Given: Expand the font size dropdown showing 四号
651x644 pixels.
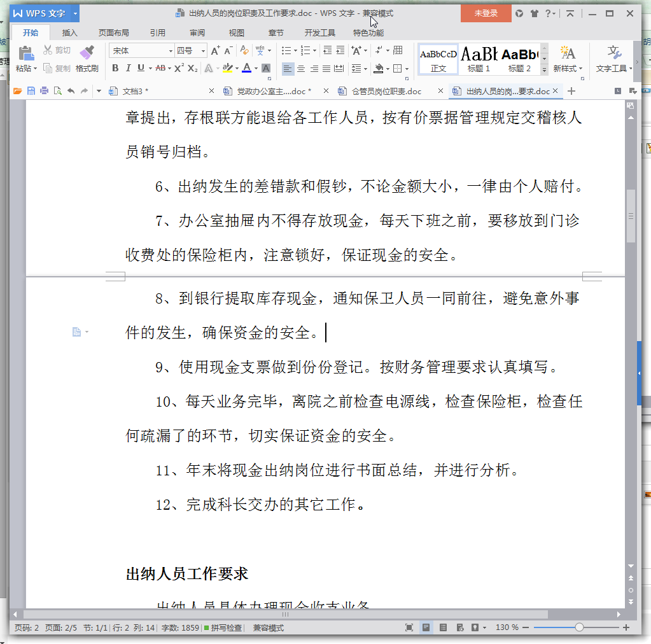Looking at the screenshot, I should (203, 51).
